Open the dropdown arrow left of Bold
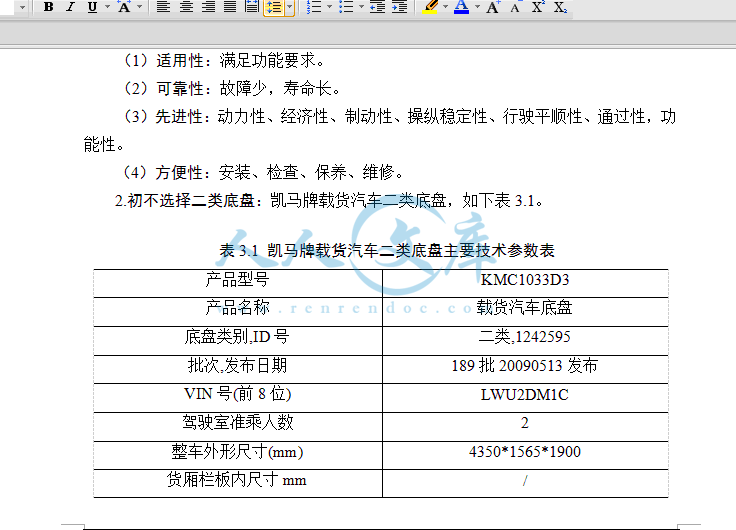The width and height of the screenshot is (736, 530). point(22,7)
